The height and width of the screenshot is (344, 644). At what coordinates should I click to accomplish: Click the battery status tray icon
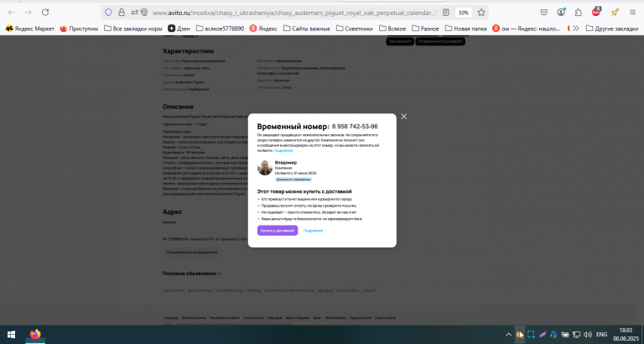[565, 335]
